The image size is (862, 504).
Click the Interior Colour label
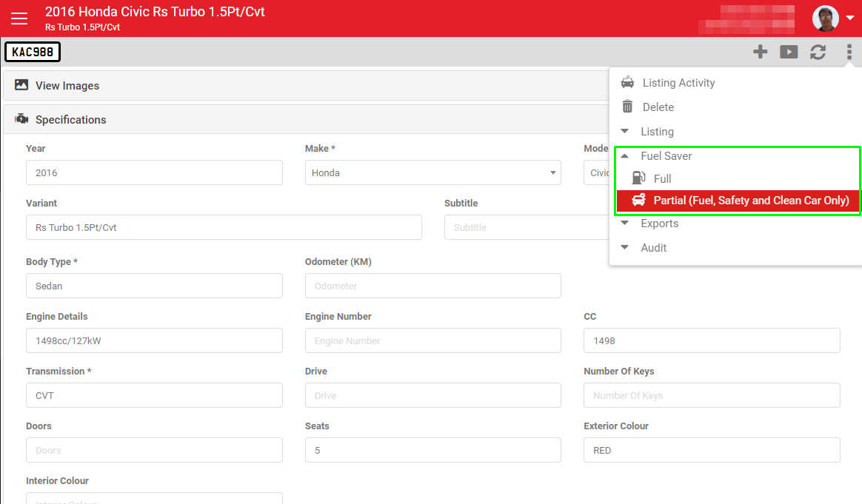pos(57,480)
